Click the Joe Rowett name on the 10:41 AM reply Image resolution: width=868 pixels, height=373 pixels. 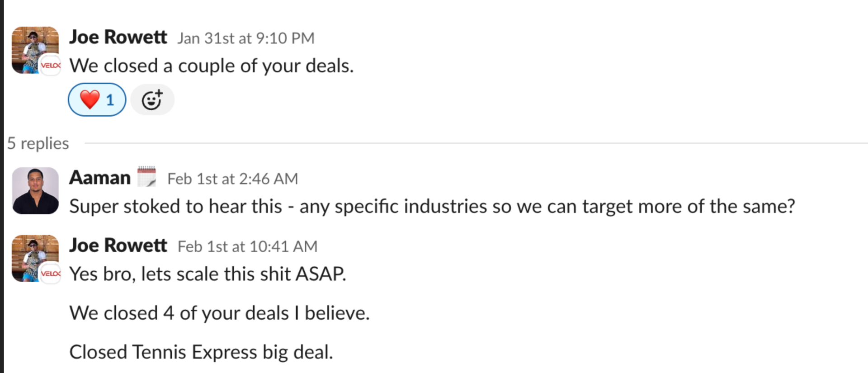(x=118, y=246)
